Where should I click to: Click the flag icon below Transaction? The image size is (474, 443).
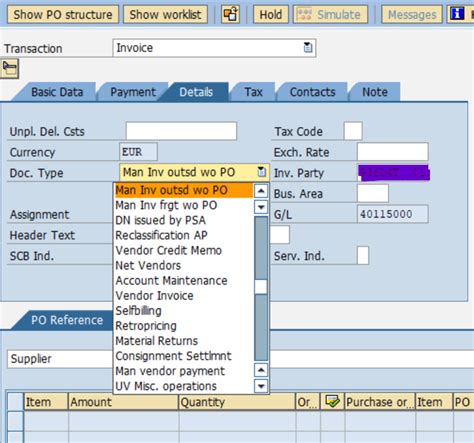tap(9, 68)
